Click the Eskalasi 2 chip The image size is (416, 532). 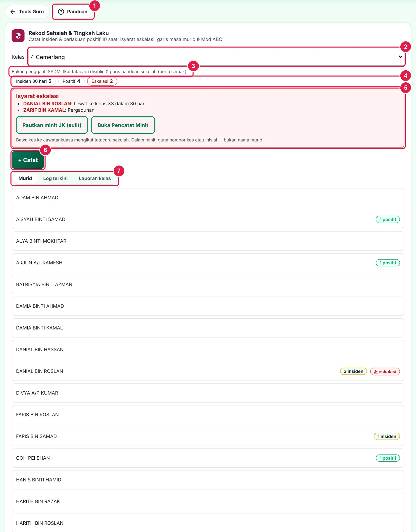point(102,81)
